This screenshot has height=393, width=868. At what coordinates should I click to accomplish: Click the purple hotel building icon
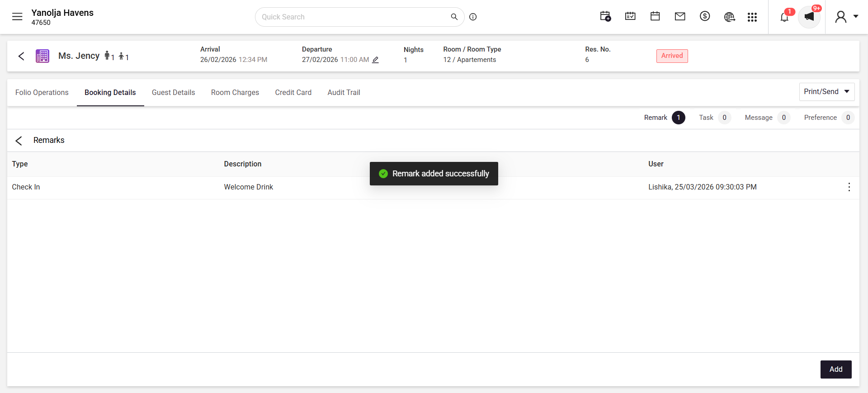pyautogui.click(x=42, y=56)
